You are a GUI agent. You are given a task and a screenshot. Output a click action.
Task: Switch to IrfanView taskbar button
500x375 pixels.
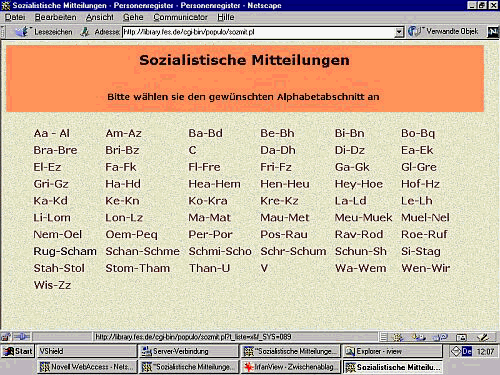pos(291,367)
